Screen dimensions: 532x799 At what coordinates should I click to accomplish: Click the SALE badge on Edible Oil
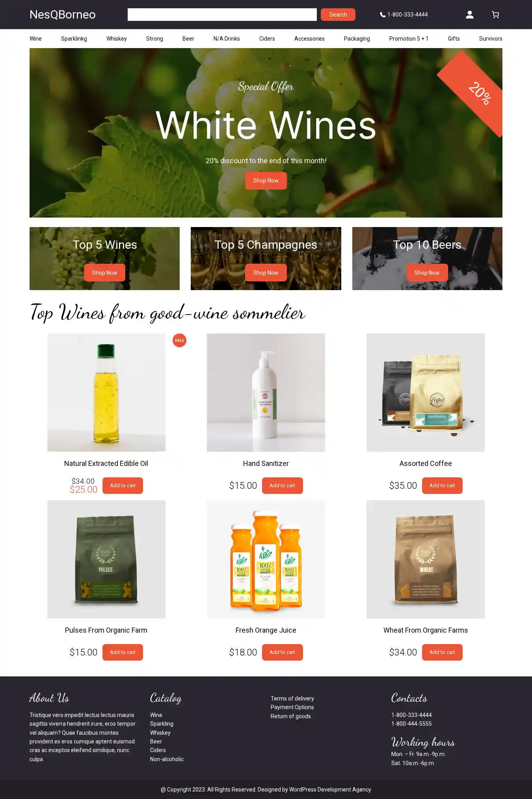(x=179, y=340)
